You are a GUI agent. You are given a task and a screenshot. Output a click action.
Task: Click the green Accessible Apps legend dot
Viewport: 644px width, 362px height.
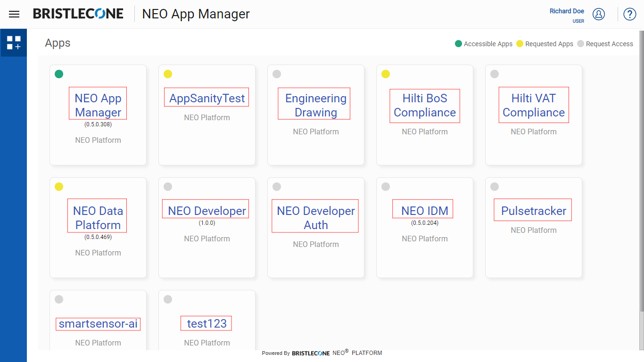[458, 44]
